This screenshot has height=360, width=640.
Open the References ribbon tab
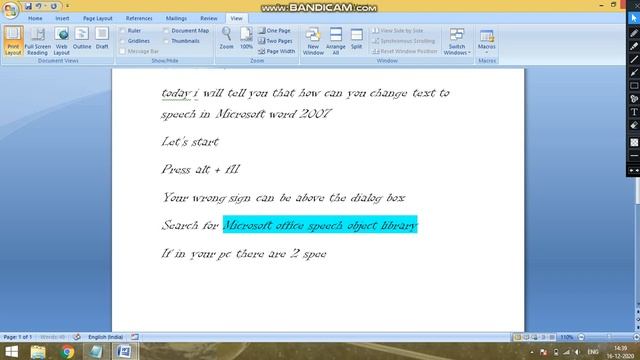139,18
